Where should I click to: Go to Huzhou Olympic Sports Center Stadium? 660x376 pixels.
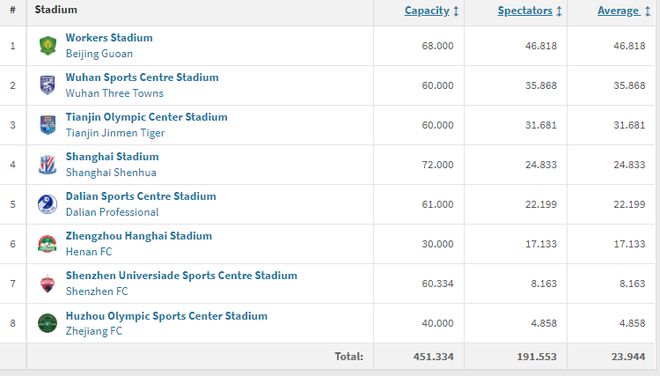click(x=167, y=316)
